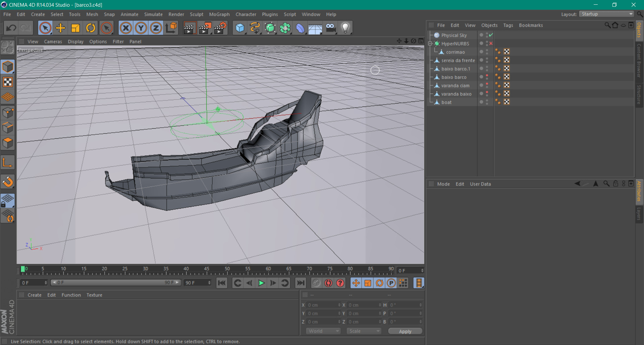Add a Light object icon
This screenshot has height=345, width=644.
coord(345,28)
